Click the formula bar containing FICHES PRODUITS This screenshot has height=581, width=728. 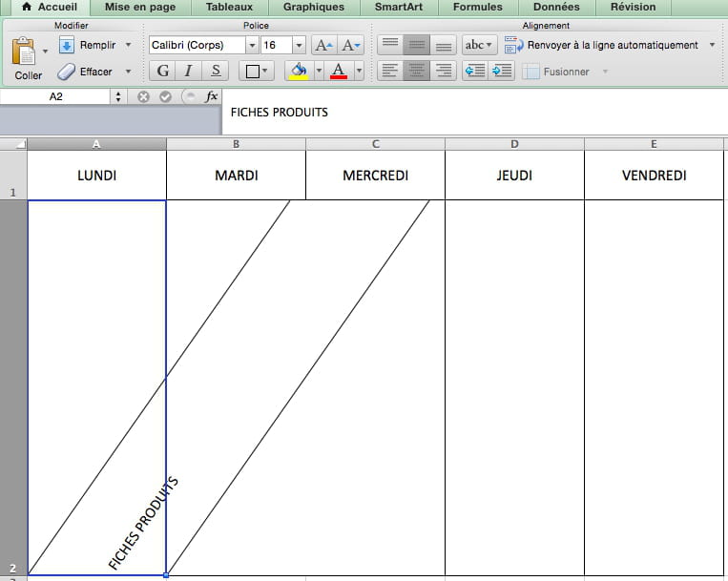(x=475, y=112)
